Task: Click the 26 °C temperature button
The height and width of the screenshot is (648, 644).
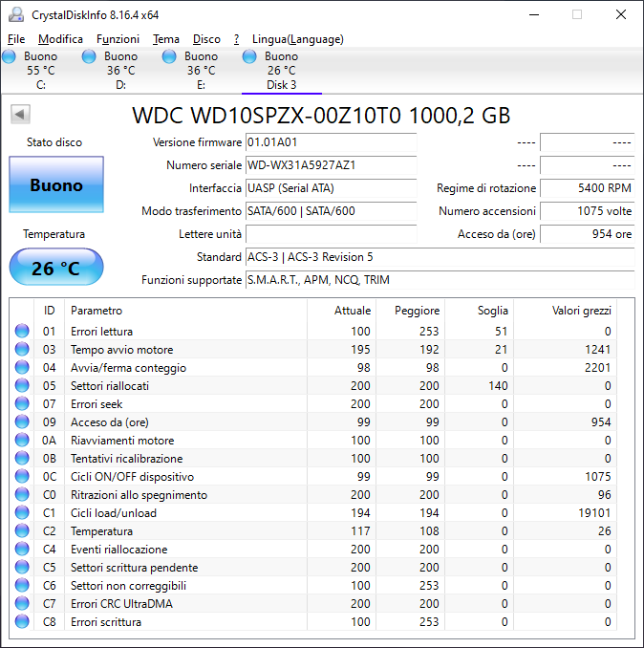Action: 56,267
